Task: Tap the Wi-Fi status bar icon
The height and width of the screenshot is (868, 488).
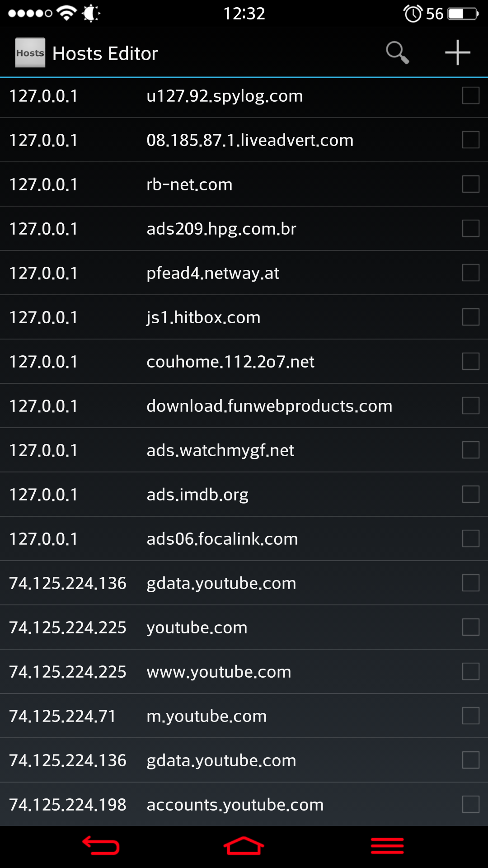Action: [67, 13]
